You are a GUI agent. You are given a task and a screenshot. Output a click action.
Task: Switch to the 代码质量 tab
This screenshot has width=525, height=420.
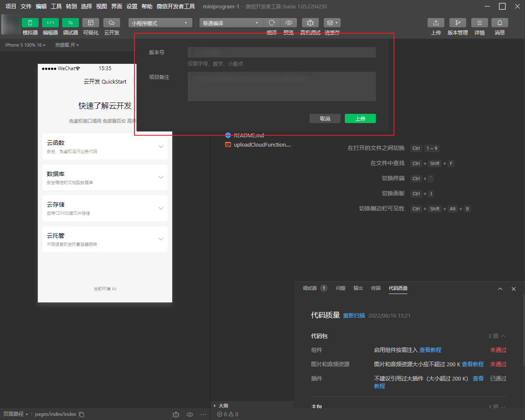coord(398,288)
